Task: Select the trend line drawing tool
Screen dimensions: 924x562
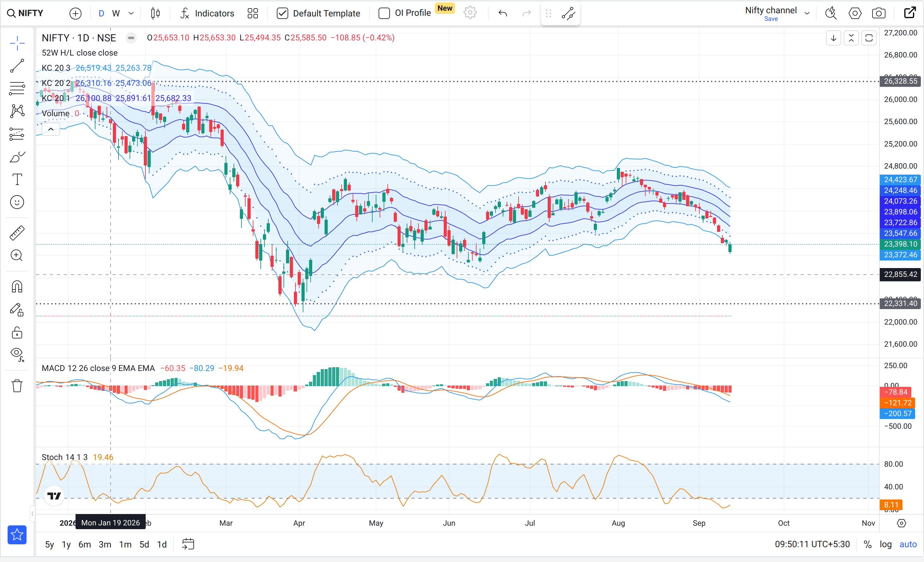Action: coord(17,66)
